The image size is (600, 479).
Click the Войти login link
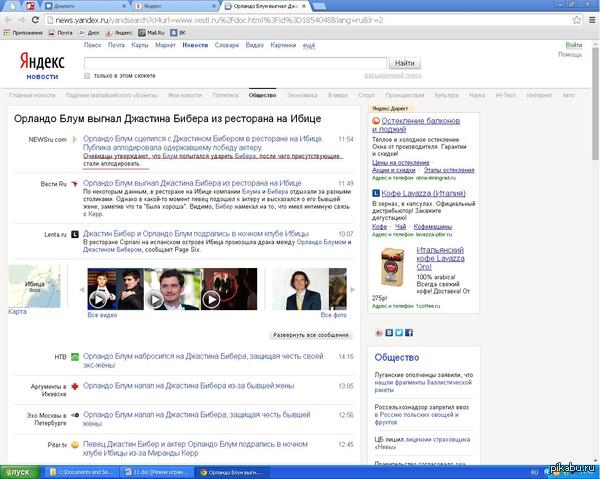coord(574,45)
